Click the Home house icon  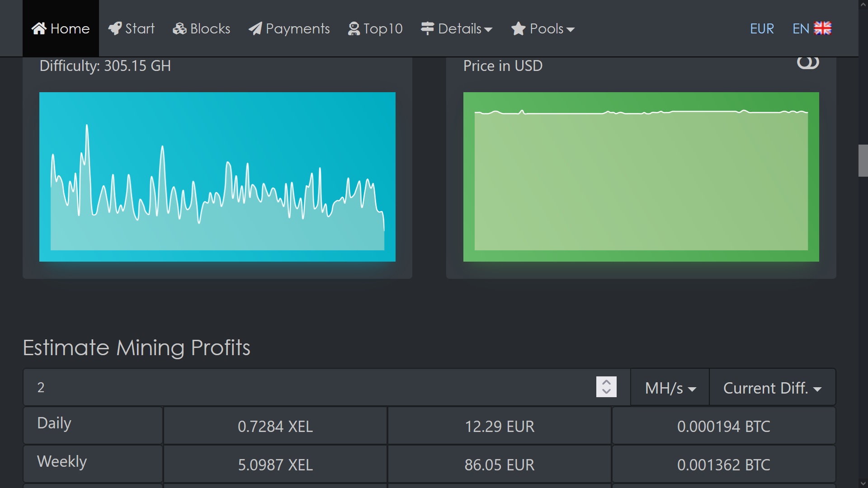[x=39, y=28]
